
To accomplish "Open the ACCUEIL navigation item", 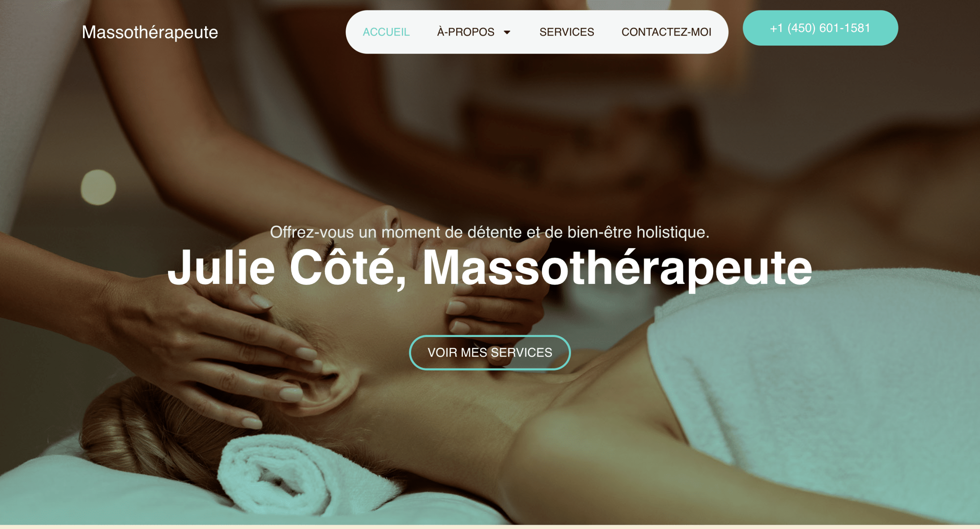I will click(386, 32).
